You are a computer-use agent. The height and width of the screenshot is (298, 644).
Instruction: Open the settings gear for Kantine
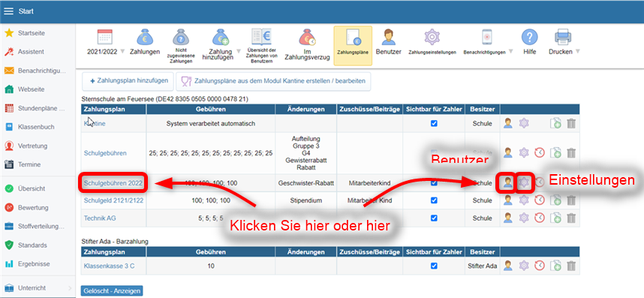tap(524, 123)
